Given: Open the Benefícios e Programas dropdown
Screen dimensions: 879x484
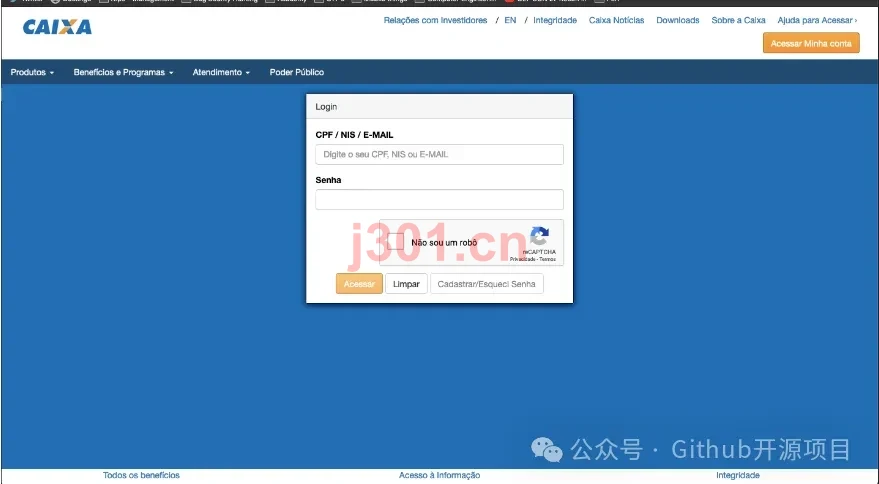Looking at the screenshot, I should (123, 72).
